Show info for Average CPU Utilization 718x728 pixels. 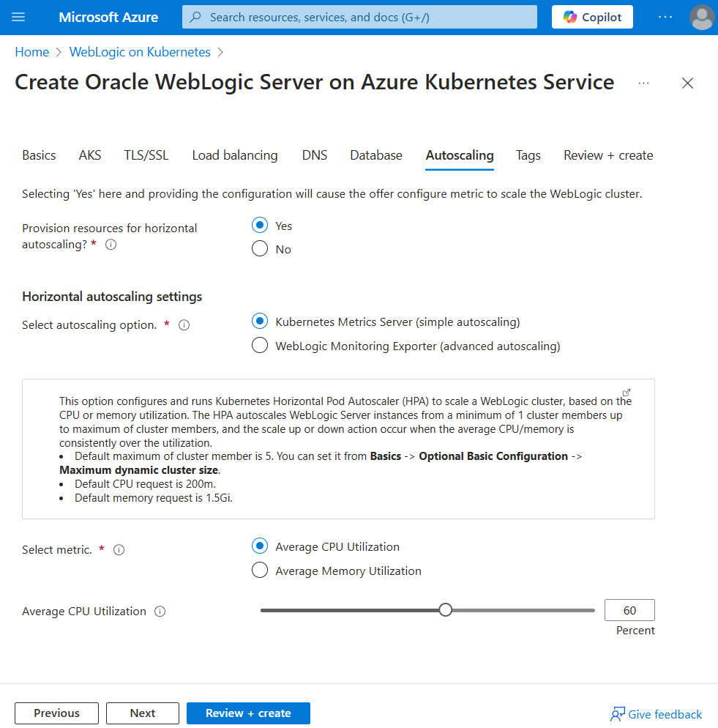tap(160, 612)
